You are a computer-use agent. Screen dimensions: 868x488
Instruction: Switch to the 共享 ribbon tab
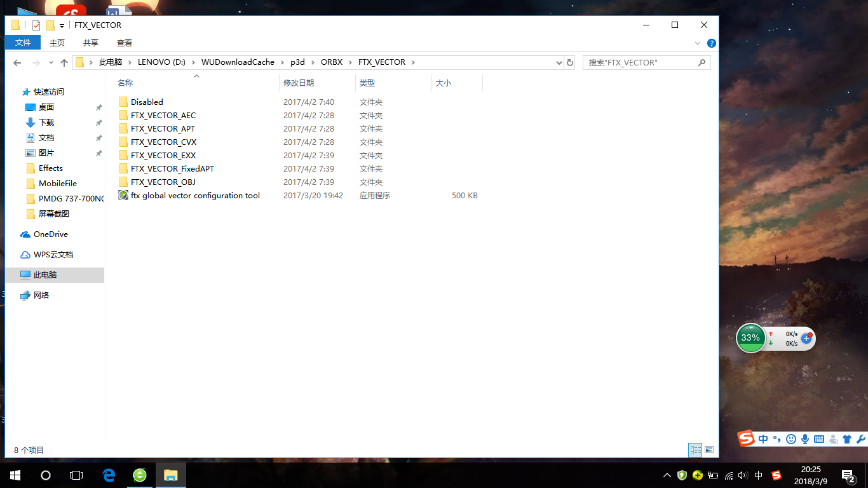coord(91,43)
